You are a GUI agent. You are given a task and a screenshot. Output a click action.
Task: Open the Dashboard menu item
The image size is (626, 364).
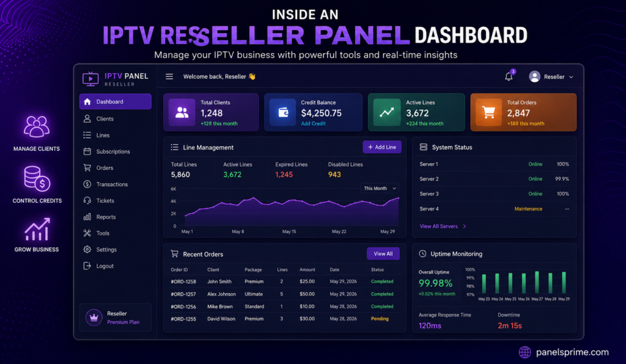tap(116, 101)
